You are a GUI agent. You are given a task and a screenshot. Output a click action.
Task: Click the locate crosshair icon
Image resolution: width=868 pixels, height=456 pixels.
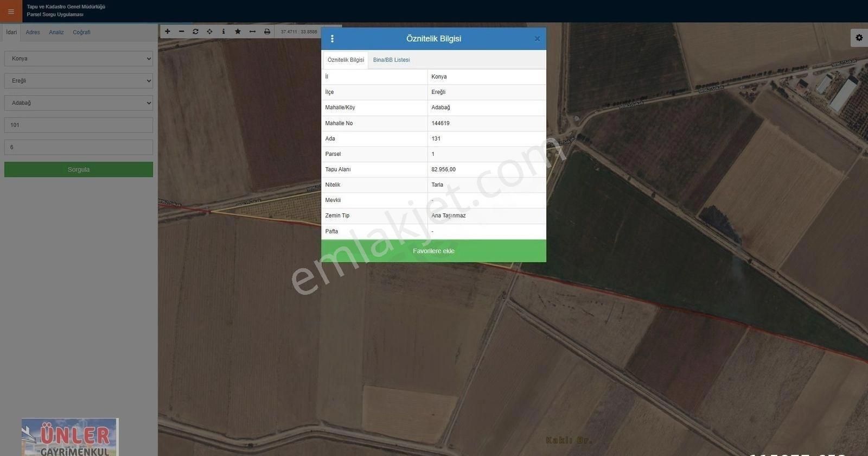209,31
